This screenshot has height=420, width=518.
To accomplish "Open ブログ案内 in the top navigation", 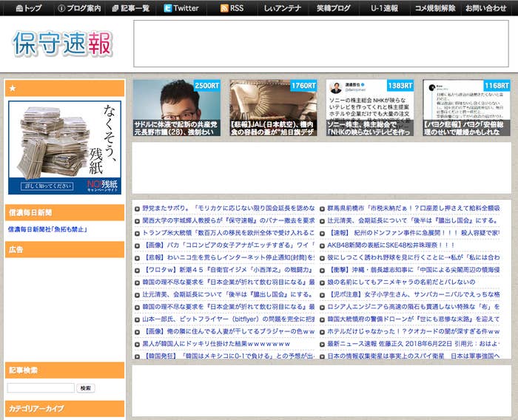I will [79, 8].
